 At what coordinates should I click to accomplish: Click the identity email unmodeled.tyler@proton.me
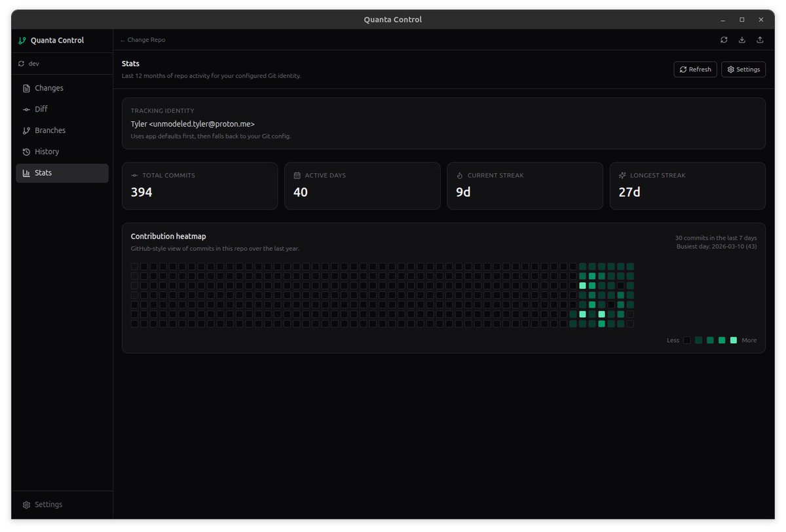202,124
